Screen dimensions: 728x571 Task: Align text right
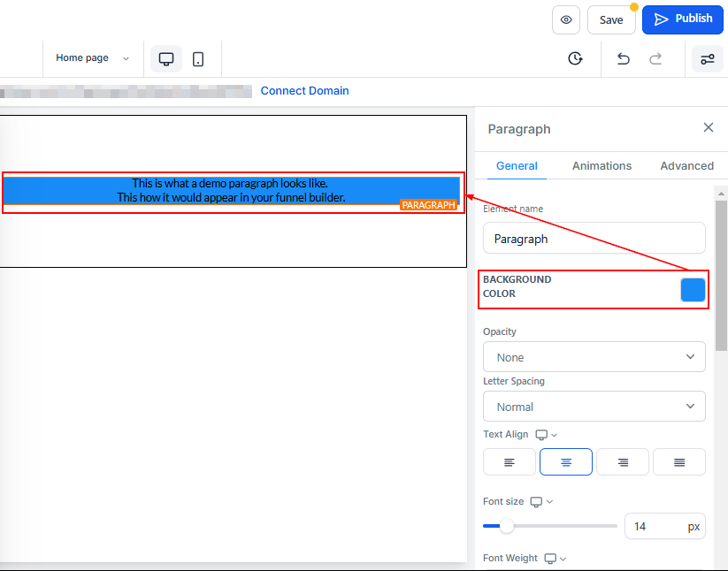pyautogui.click(x=623, y=461)
